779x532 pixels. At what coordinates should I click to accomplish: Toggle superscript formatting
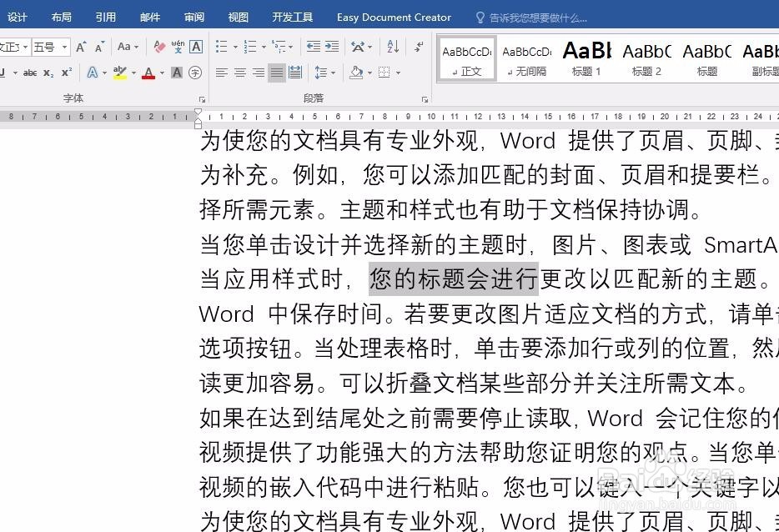point(67,73)
